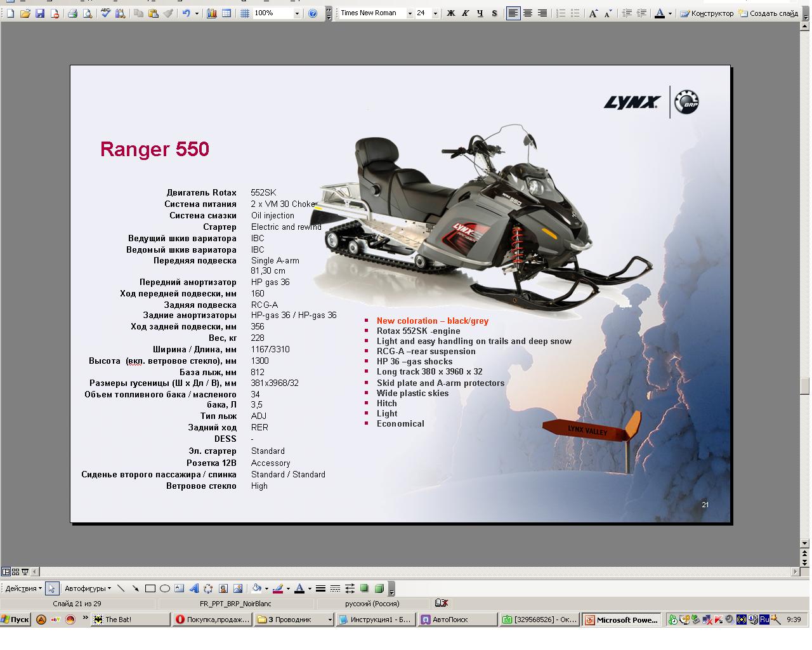Image resolution: width=812 pixels, height=650 pixels.
Task: Select the Oval drawing tool
Action: [x=165, y=588]
